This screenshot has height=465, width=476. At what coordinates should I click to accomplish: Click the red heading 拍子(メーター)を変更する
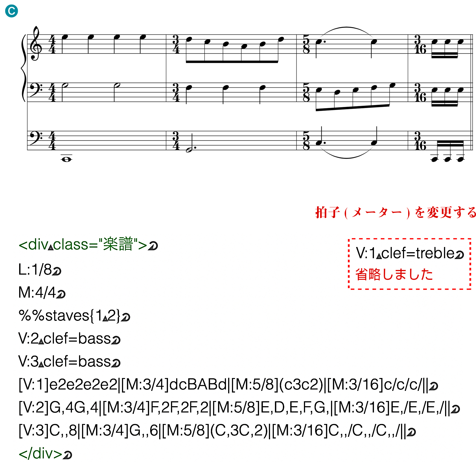(396, 212)
